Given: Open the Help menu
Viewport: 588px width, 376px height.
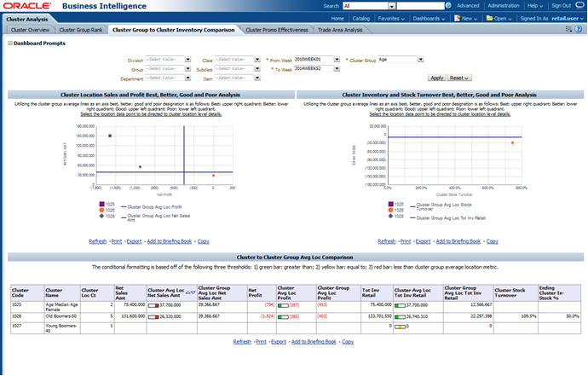Looking at the screenshot, I should click(x=535, y=6).
